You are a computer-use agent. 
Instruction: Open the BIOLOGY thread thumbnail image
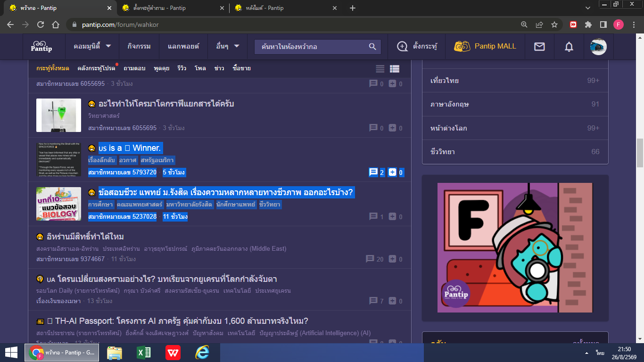click(x=59, y=204)
